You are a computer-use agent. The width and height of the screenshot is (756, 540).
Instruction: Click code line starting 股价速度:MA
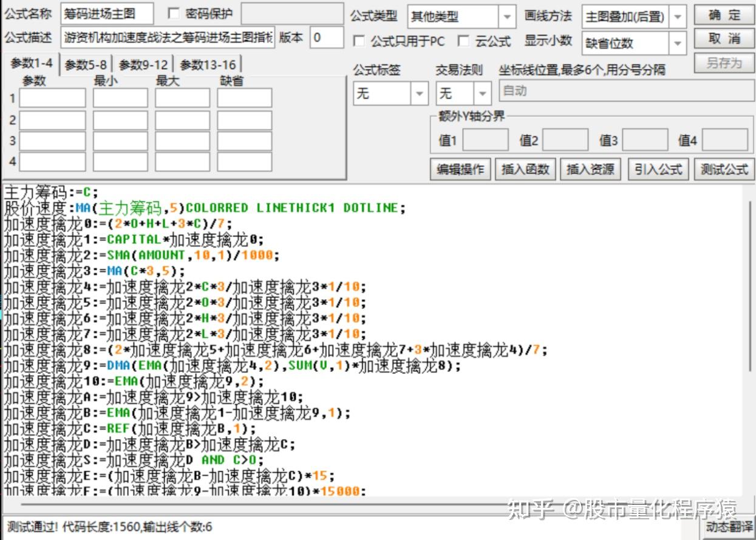(x=205, y=208)
